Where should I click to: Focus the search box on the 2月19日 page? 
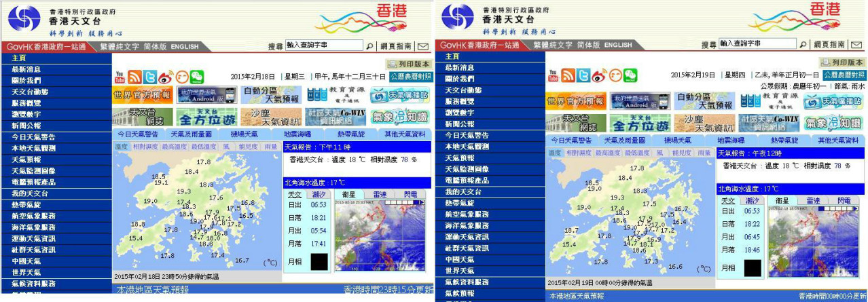[x=757, y=44]
